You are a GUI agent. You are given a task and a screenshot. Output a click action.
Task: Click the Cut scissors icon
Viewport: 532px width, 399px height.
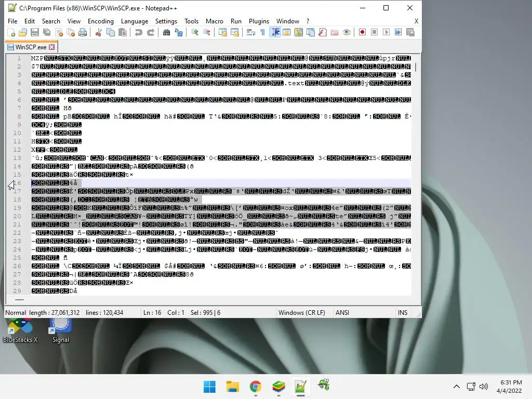click(x=98, y=33)
